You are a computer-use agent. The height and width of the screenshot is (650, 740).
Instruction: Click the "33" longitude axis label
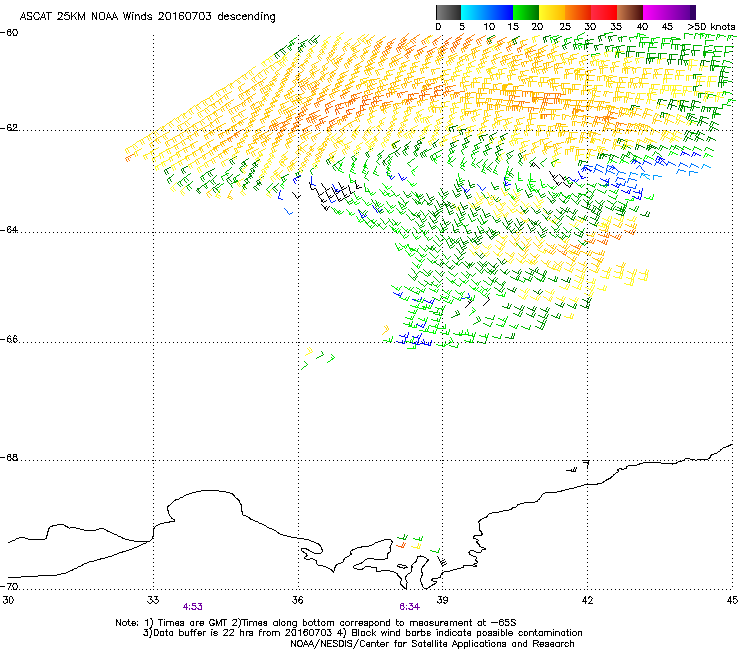click(153, 600)
